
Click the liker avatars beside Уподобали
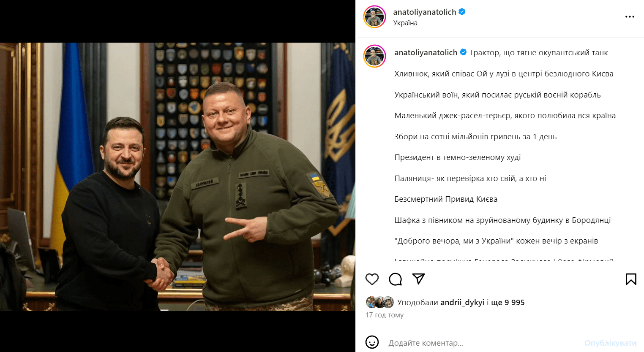click(x=380, y=302)
